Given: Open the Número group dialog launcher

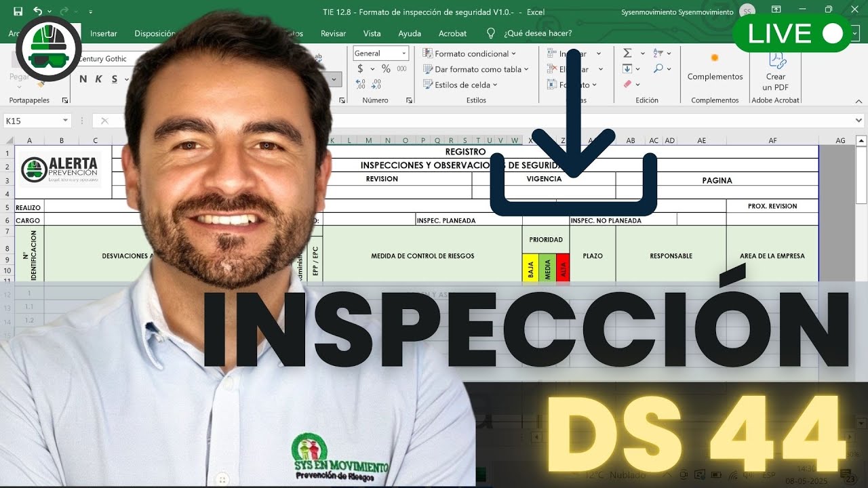Looking at the screenshot, I should 409,100.
